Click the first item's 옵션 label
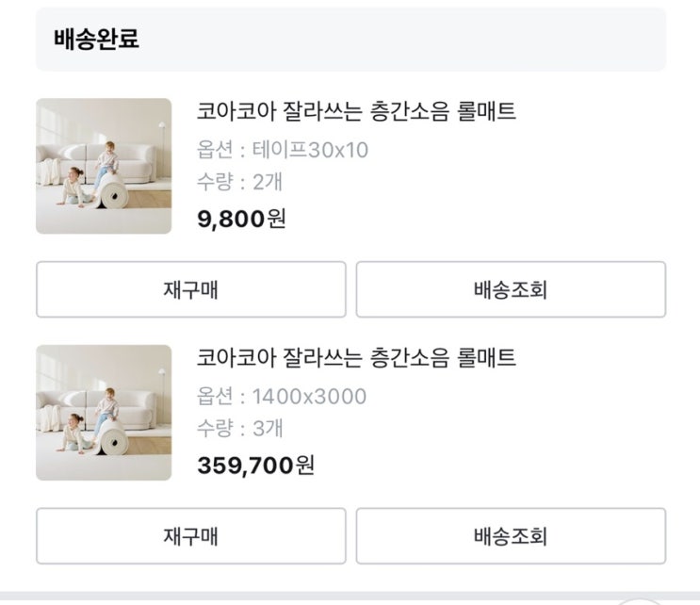 click(214, 150)
